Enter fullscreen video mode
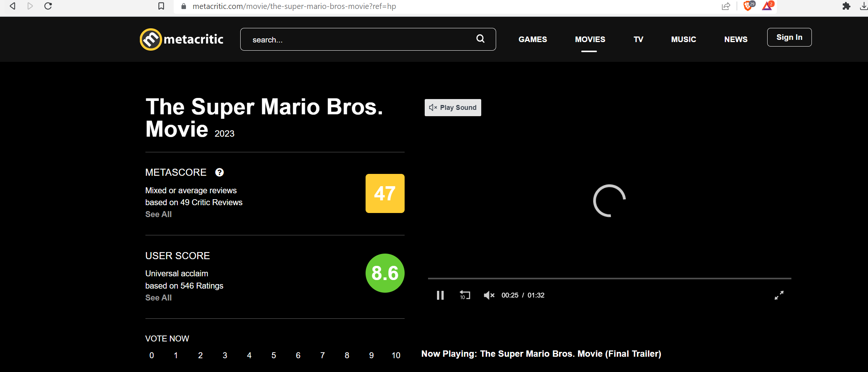This screenshot has height=372, width=868. point(779,295)
